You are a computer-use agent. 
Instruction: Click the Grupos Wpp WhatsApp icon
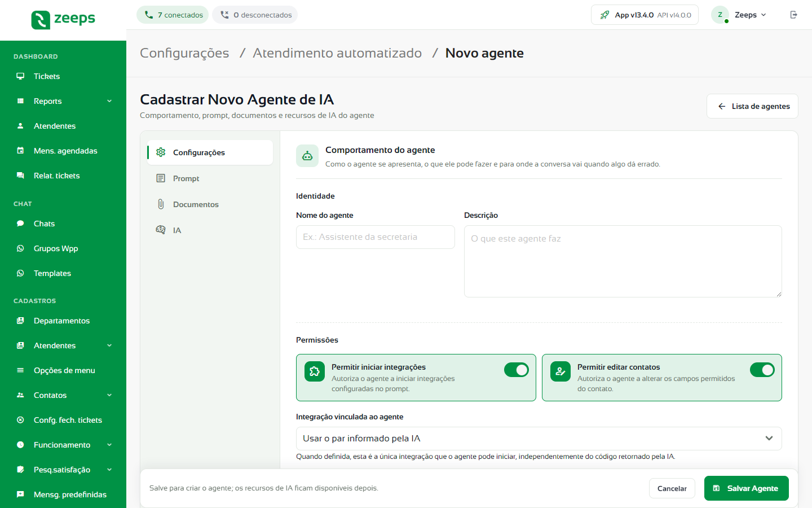[x=20, y=248]
